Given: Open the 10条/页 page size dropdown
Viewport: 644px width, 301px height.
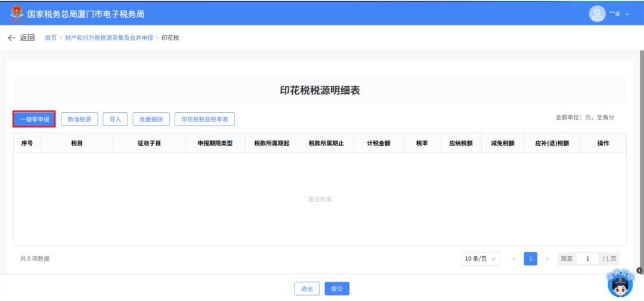Looking at the screenshot, I should [481, 259].
